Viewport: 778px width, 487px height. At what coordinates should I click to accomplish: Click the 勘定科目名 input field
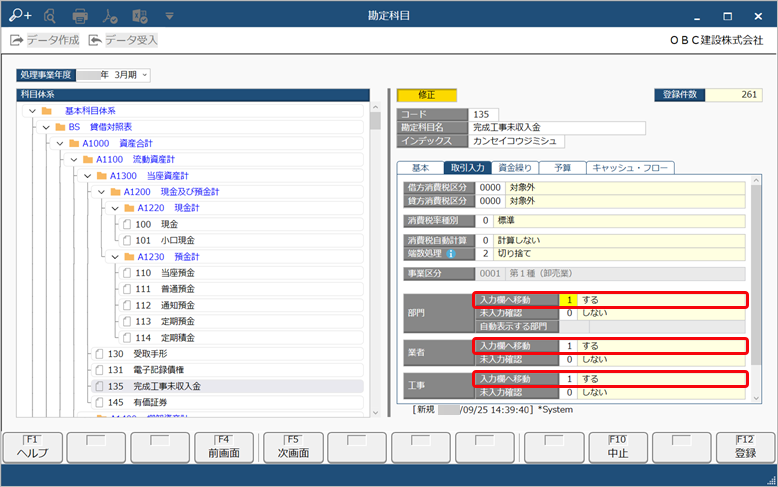tap(557, 127)
